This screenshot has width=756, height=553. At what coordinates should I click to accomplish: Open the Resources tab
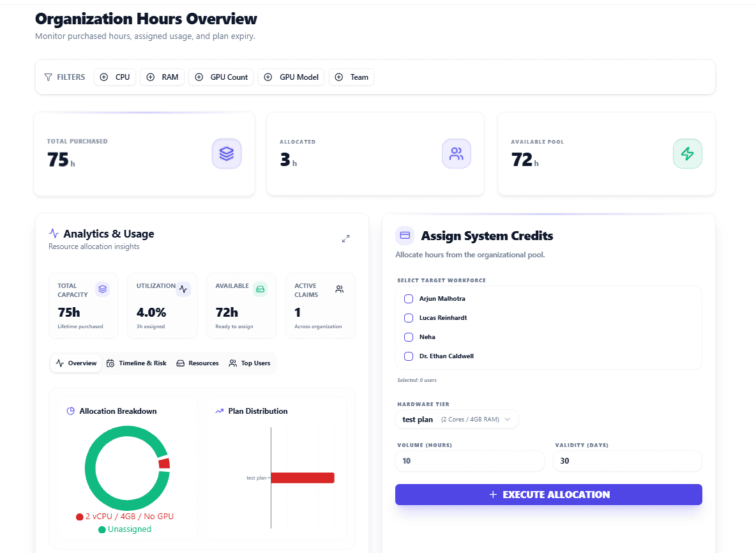tap(197, 363)
